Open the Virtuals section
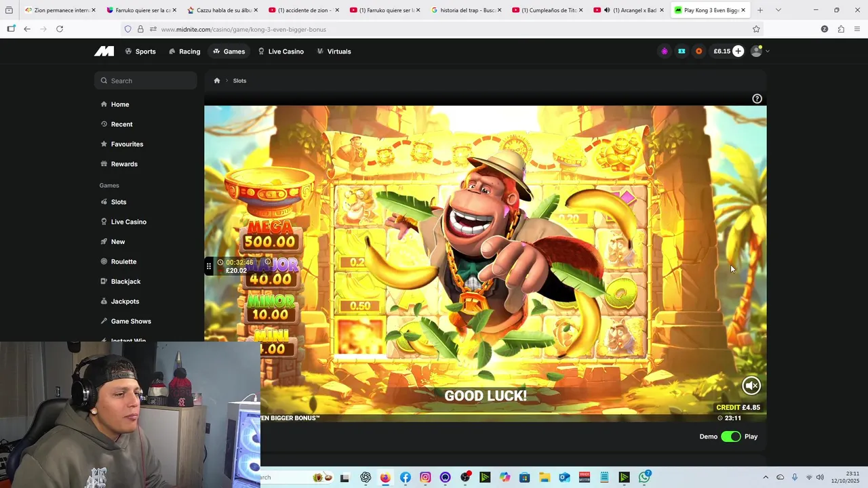Screen dimensions: 868x488 tap(334, 52)
